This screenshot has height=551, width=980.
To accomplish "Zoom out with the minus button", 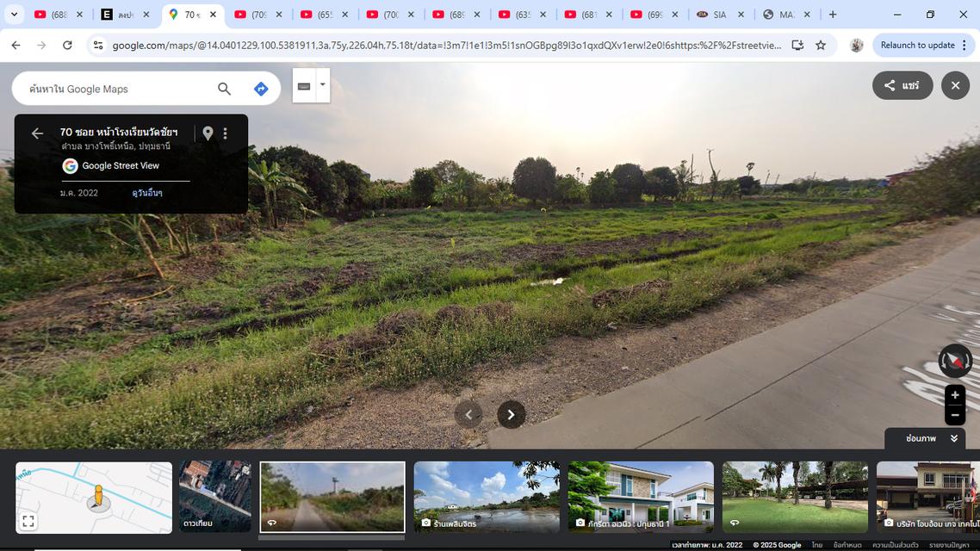I will (954, 415).
